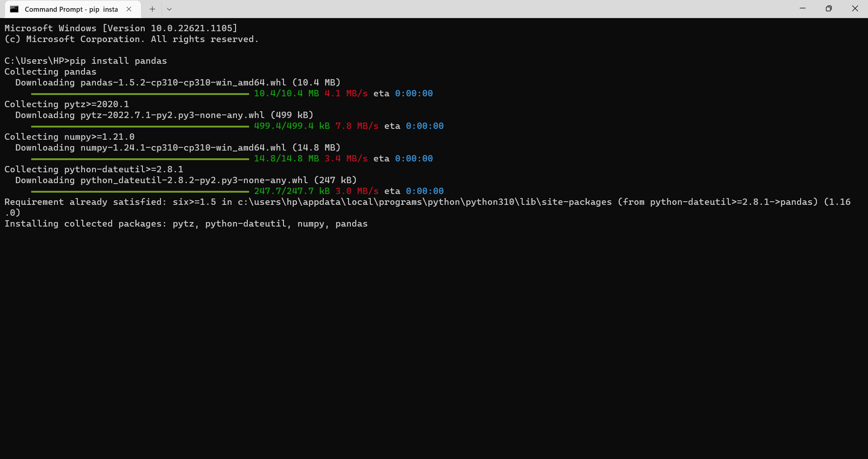Click the python_dateutil-2.8.2 wheel filename

pyautogui.click(x=193, y=180)
